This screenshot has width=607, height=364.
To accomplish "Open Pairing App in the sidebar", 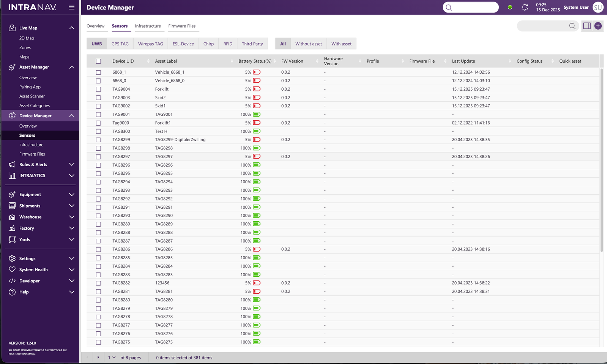I will 30,87.
